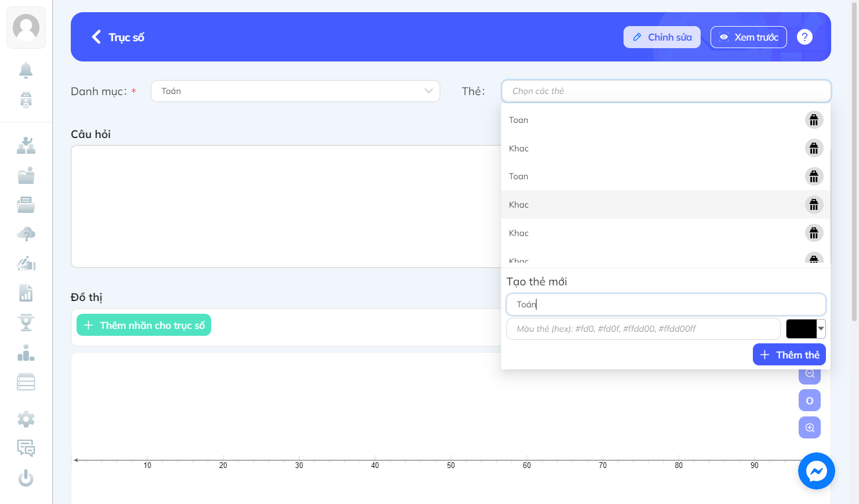Click inside the Câu hỏi text area

pos(286,206)
